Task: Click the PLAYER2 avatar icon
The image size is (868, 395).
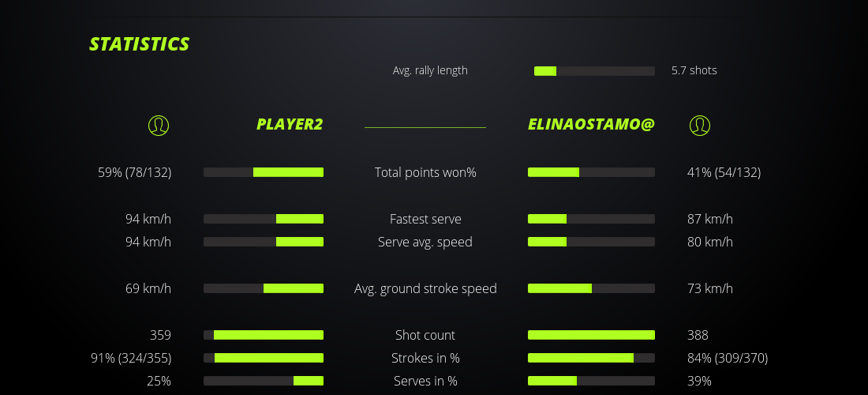Action: click(x=159, y=125)
